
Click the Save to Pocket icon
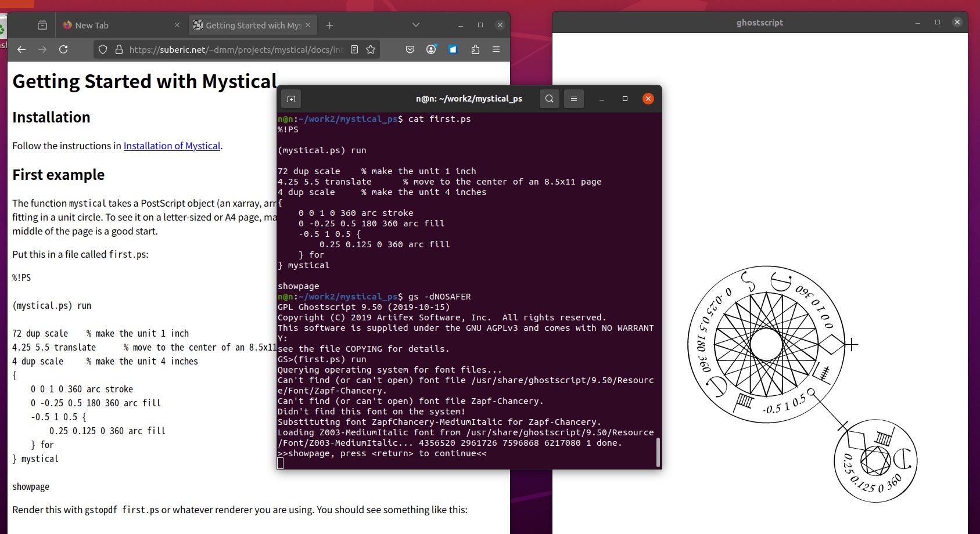point(410,50)
